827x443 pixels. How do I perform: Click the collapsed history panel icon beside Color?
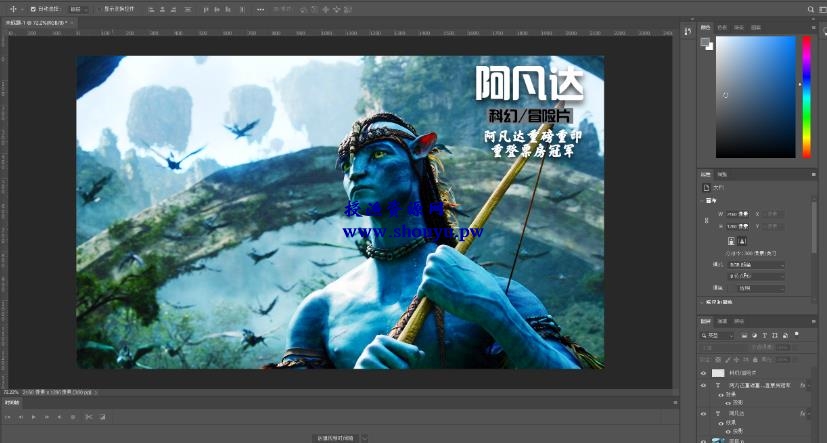tap(687, 32)
